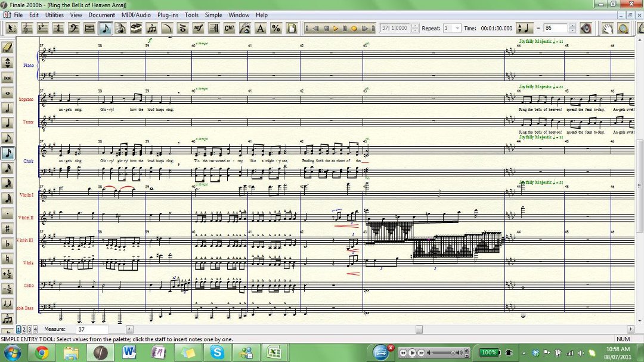Select the Text tool letter A

point(261,29)
